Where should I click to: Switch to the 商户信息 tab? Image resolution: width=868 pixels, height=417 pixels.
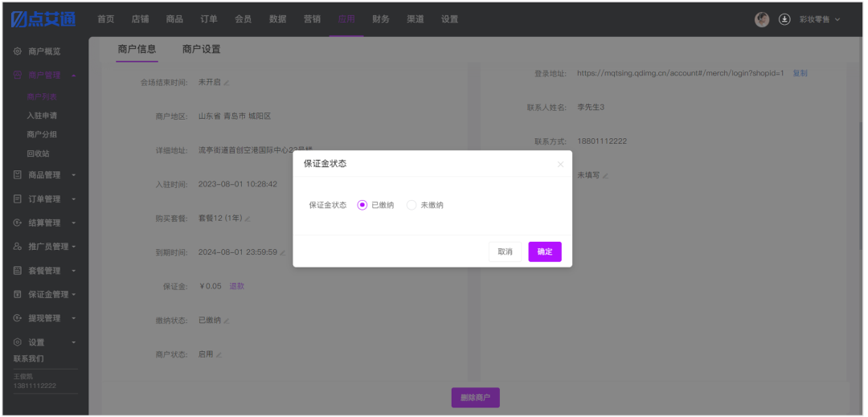(x=137, y=49)
